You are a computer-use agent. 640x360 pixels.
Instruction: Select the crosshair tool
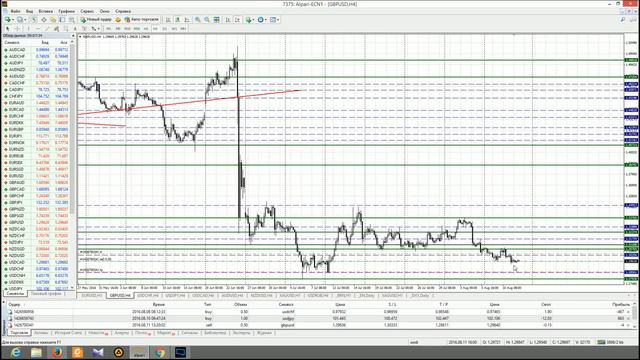pos(17,29)
